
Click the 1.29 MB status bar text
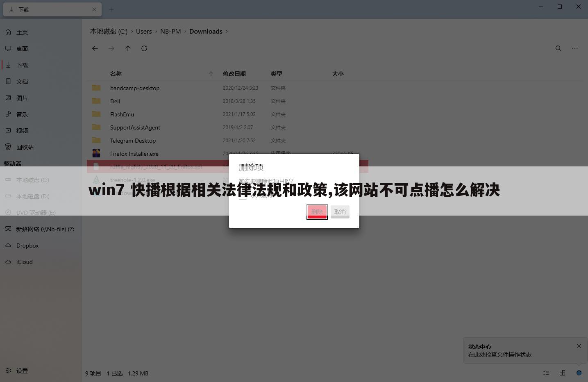138,373
